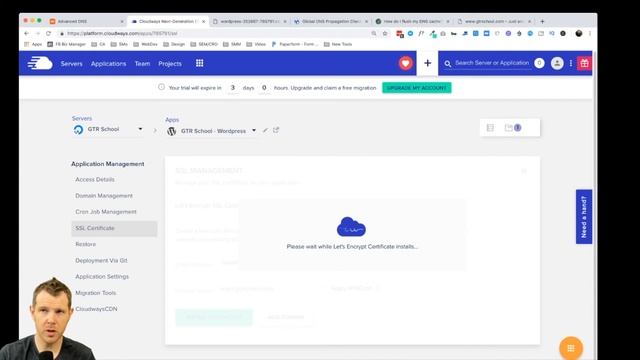Click the Cloudways logo icon
The height and width of the screenshot is (360, 640).
click(40, 63)
